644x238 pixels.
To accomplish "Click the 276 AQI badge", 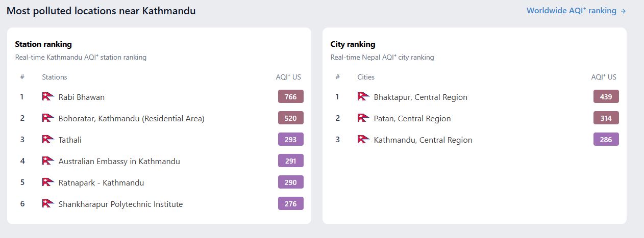I will (x=291, y=203).
